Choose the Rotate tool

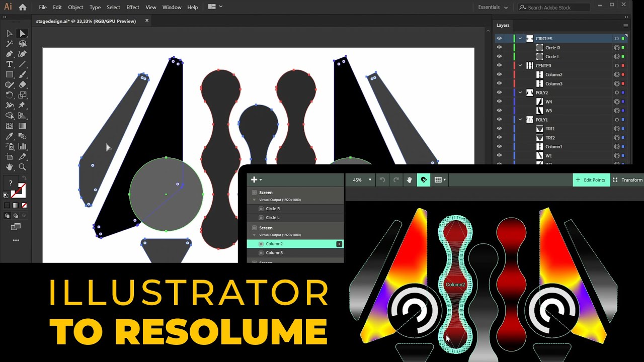(10, 95)
